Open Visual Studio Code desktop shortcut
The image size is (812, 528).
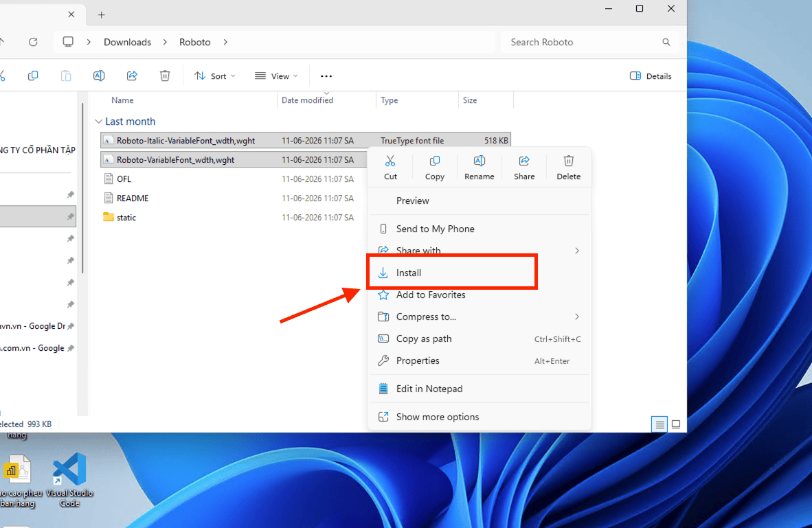click(69, 480)
